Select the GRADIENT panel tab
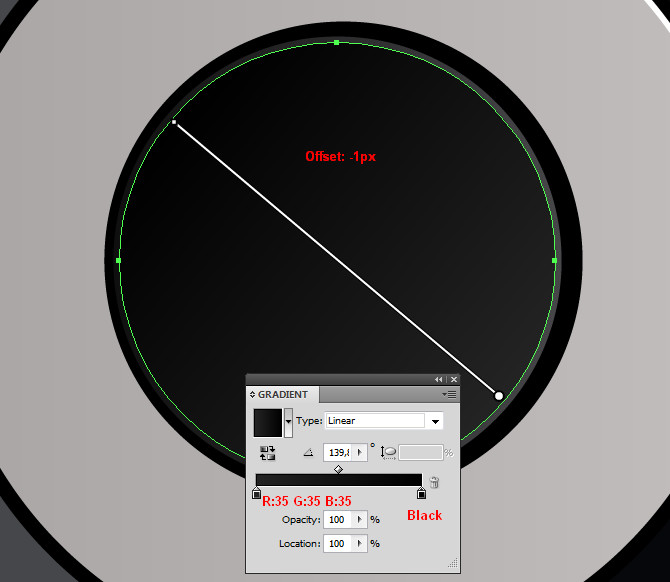Screen dimensions: 670x582 [x=282, y=394]
